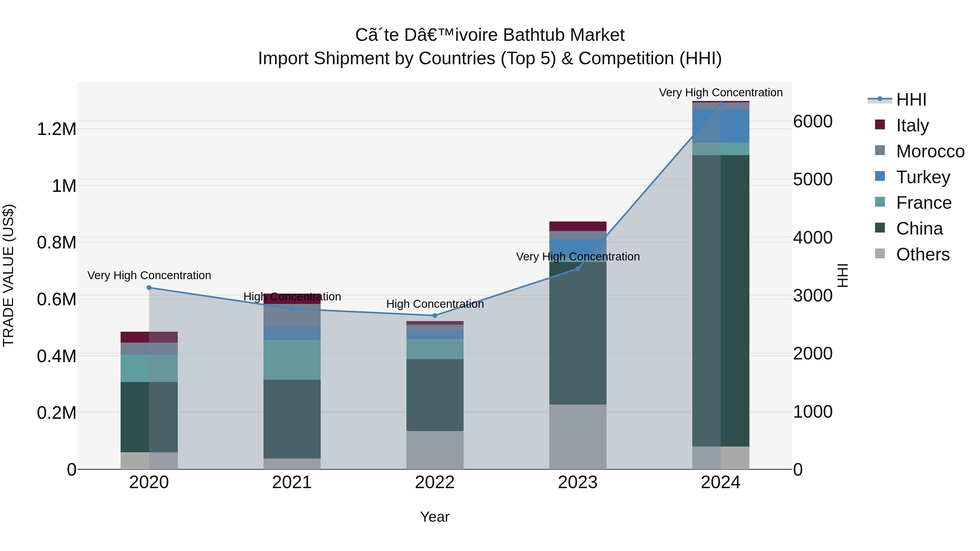
Task: Click the France teal legend swatch
Action: (880, 202)
